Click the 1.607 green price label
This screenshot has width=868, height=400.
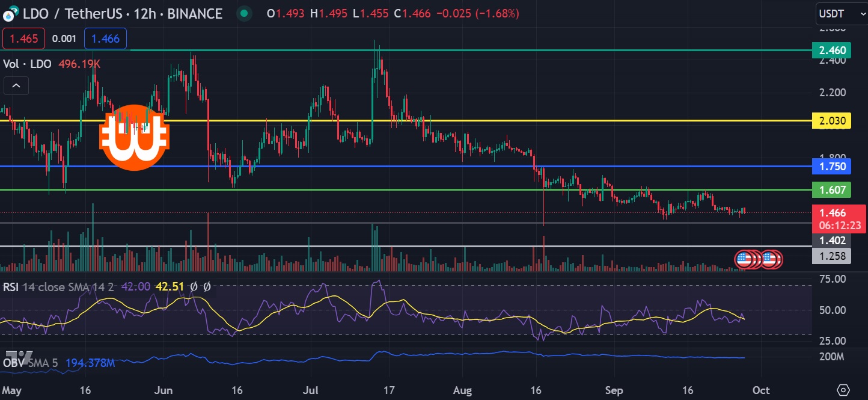831,190
